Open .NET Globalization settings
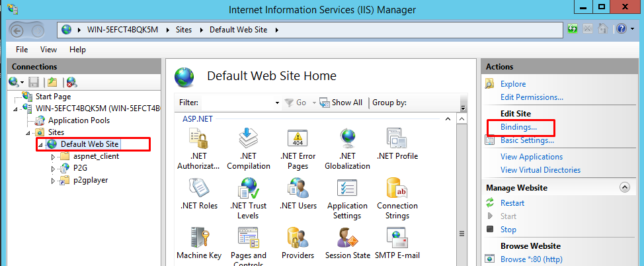 click(348, 150)
